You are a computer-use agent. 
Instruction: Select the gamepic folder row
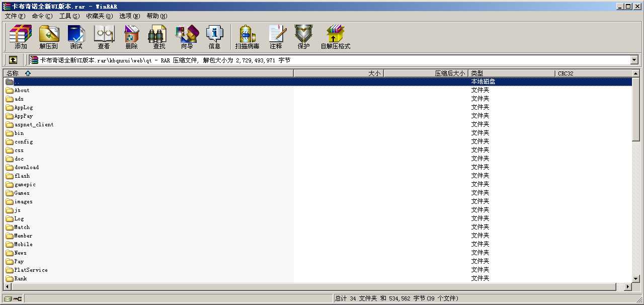[318, 185]
